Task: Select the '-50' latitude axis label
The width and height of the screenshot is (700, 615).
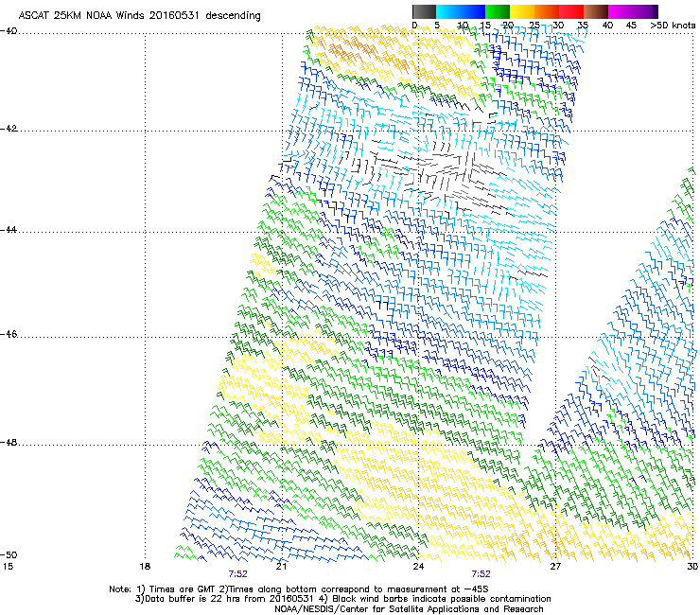Action: tap(9, 554)
